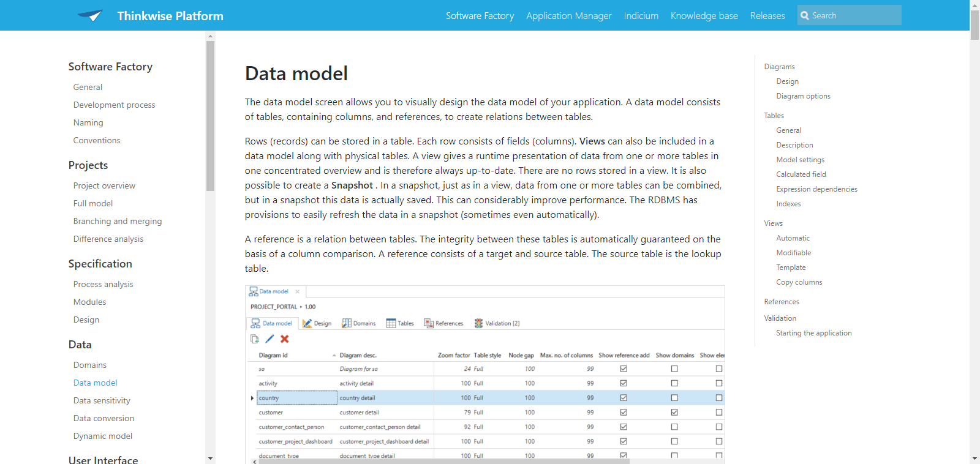Jump to Diagrams section
980x464 pixels.
[779, 67]
